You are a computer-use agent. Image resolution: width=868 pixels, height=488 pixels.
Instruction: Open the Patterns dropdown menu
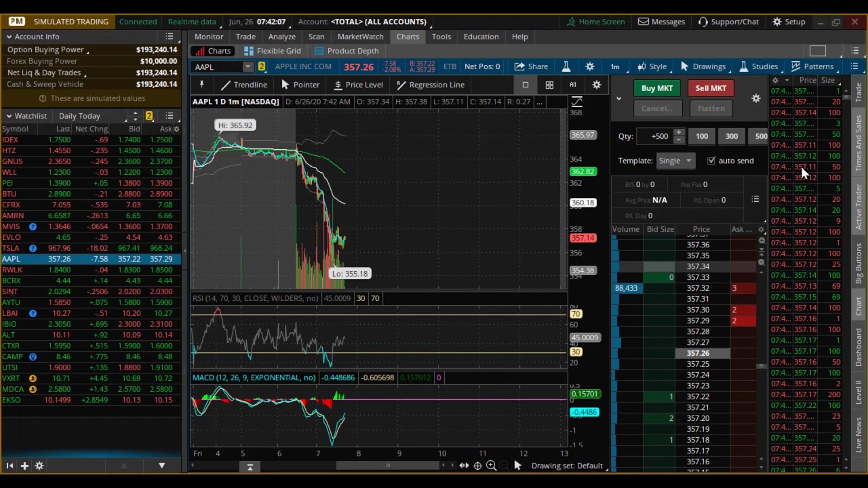[x=813, y=66]
